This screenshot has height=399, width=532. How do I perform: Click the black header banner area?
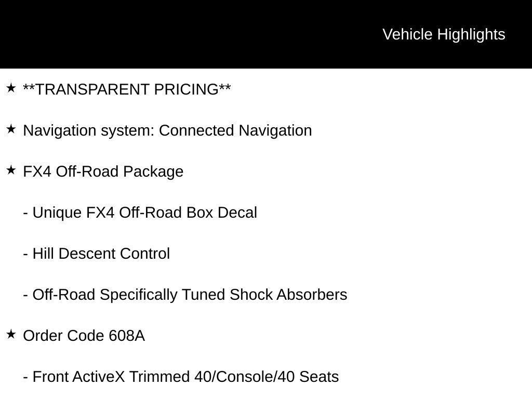266,34
